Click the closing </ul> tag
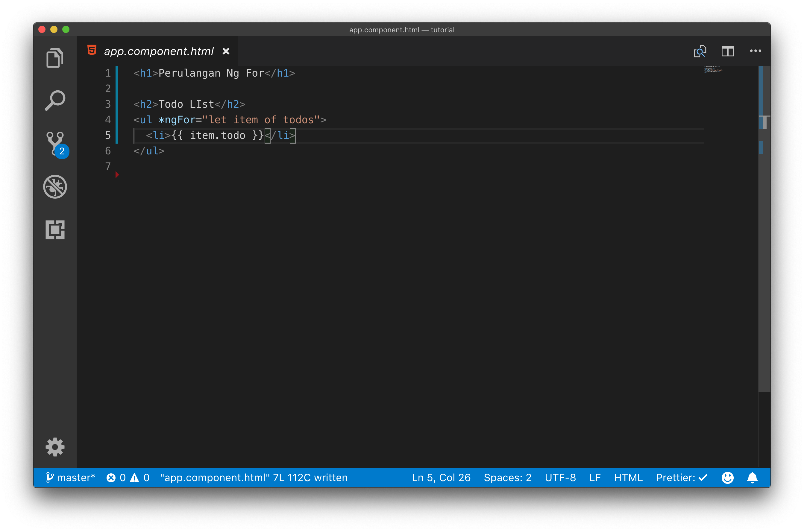 tap(149, 151)
